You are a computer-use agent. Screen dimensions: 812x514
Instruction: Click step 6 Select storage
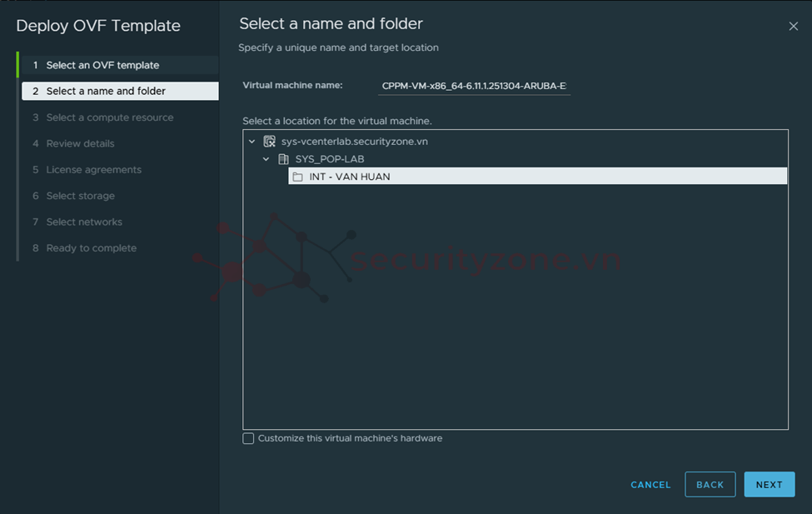click(81, 196)
